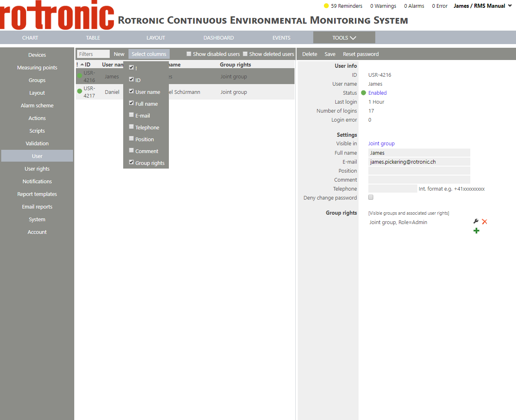Open the Joint group link under Visible in
The width and height of the screenshot is (516, 420).
click(x=381, y=143)
